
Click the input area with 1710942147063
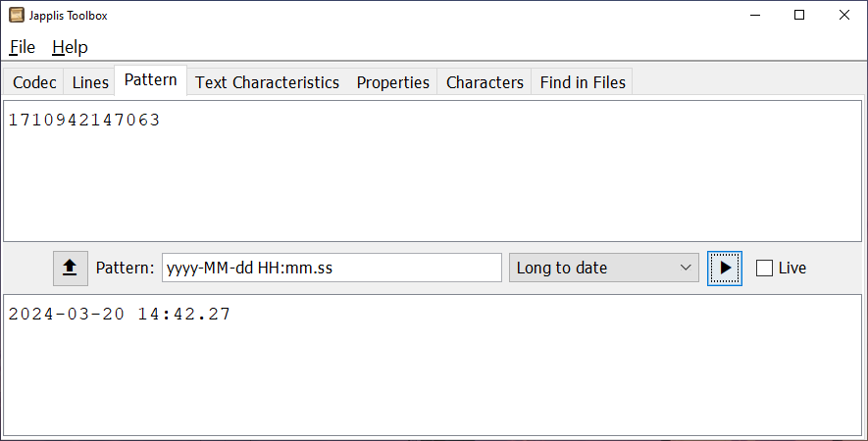point(433,171)
